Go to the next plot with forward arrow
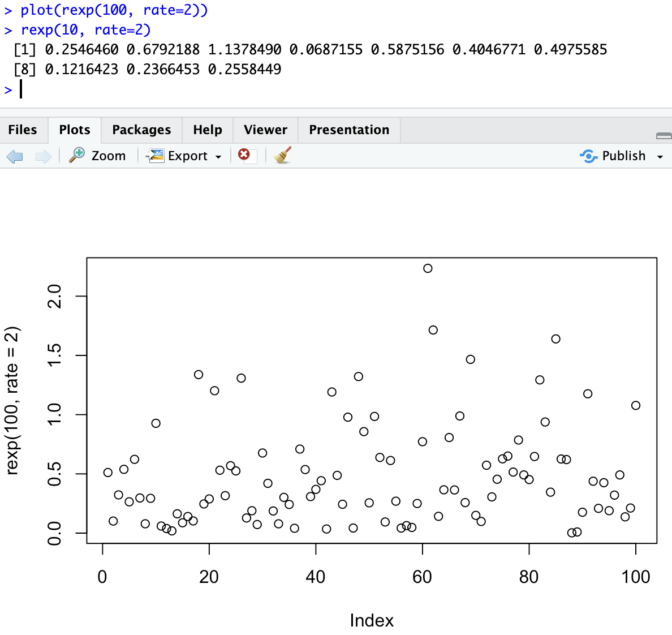The image size is (672, 635). [44, 156]
